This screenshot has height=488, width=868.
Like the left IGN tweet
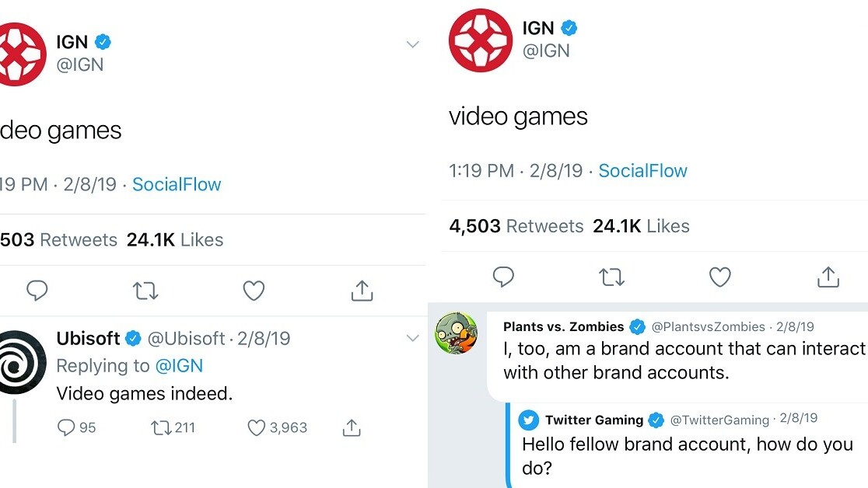point(254,291)
